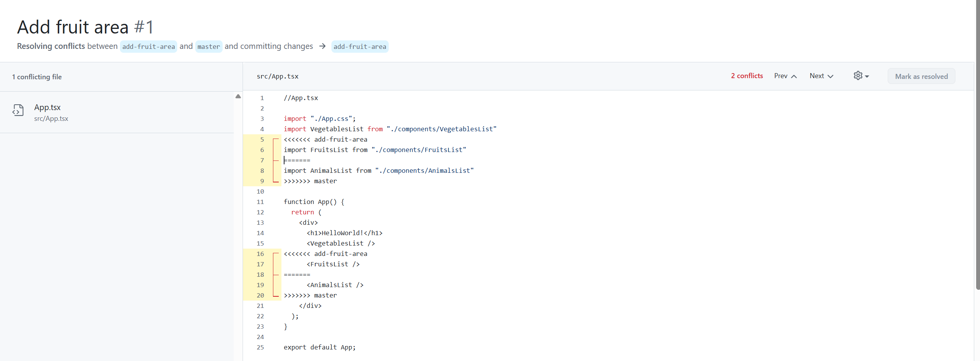Viewport: 980px width, 361px height.
Task: Click the 'Add fruit area #1' title
Action: [x=85, y=27]
